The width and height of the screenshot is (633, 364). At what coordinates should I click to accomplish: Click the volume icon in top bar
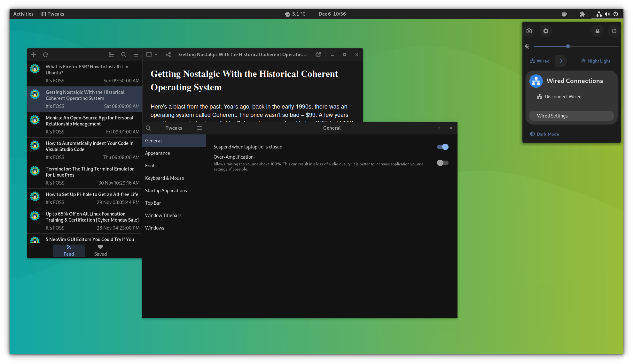[x=607, y=14]
